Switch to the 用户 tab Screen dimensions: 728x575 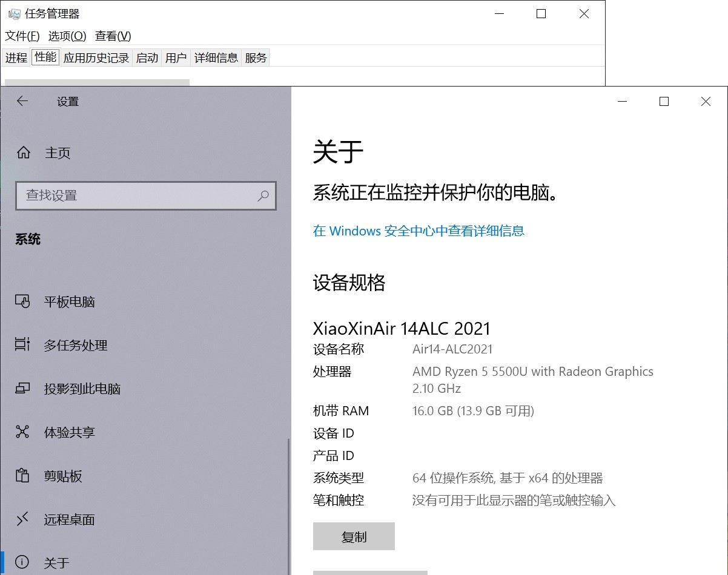coord(176,57)
